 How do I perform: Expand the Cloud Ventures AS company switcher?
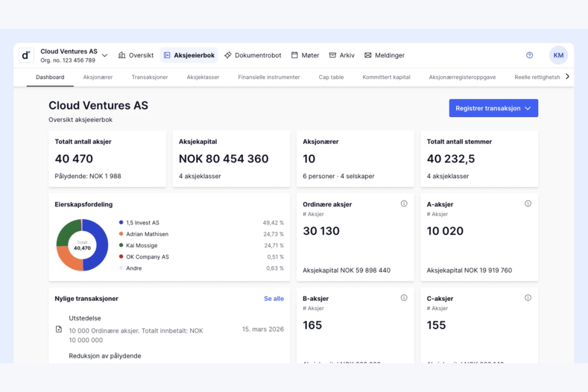tap(105, 55)
